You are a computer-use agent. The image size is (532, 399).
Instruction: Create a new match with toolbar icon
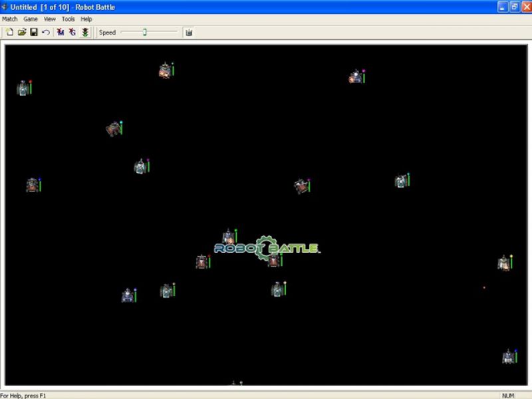10,32
